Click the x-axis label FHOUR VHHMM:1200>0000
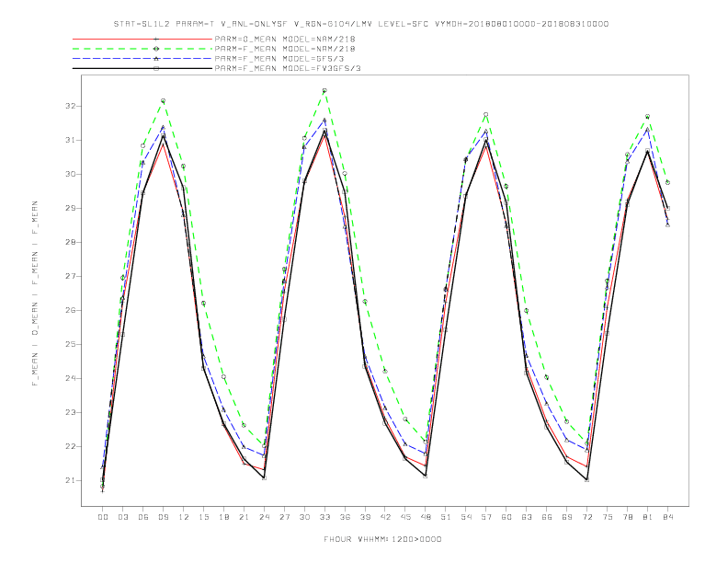The image size is (728, 563). pos(382,539)
